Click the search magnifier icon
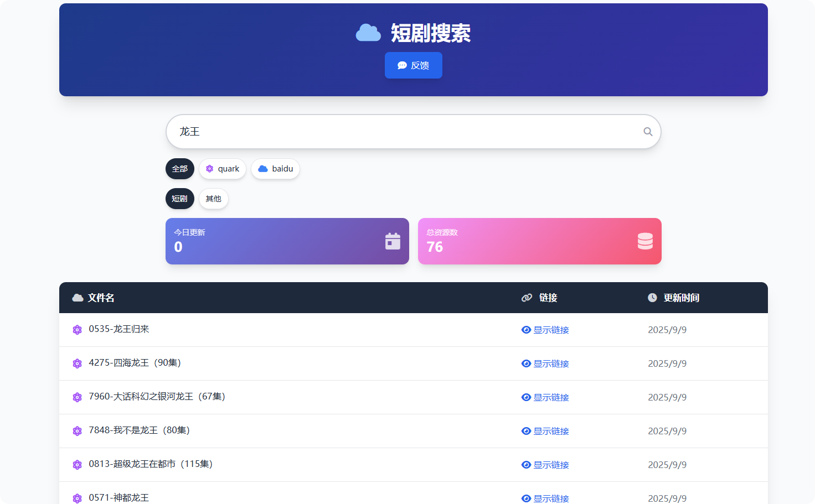 [x=648, y=132]
